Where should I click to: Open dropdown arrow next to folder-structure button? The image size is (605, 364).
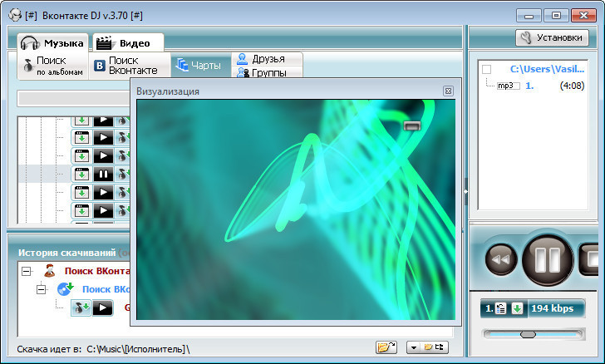pyautogui.click(x=414, y=347)
